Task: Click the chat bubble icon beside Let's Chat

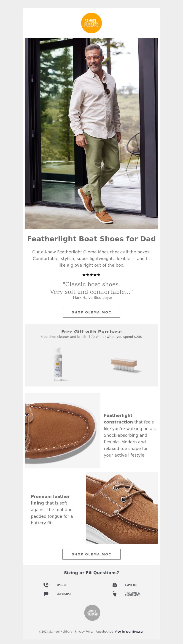Action: [46, 594]
